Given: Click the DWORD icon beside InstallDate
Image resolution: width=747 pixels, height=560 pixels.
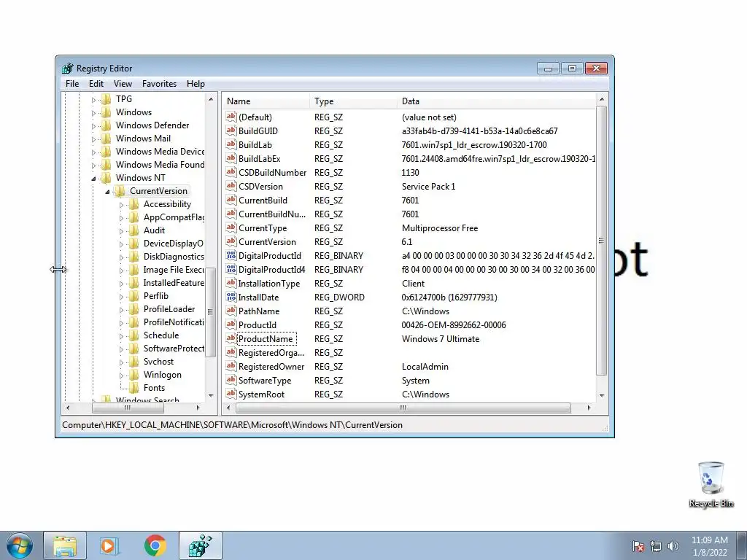Looking at the screenshot, I should pos(231,297).
